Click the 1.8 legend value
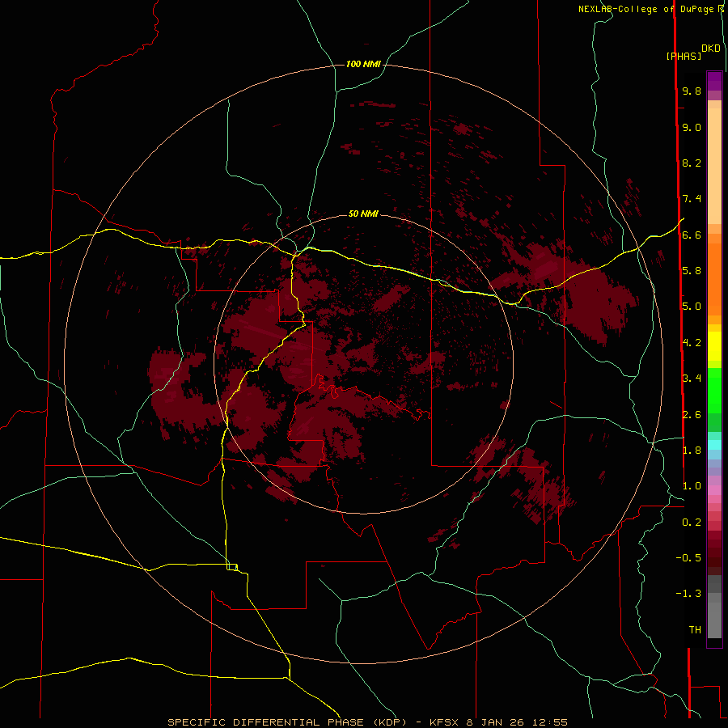The height and width of the screenshot is (728, 728). coord(692,451)
